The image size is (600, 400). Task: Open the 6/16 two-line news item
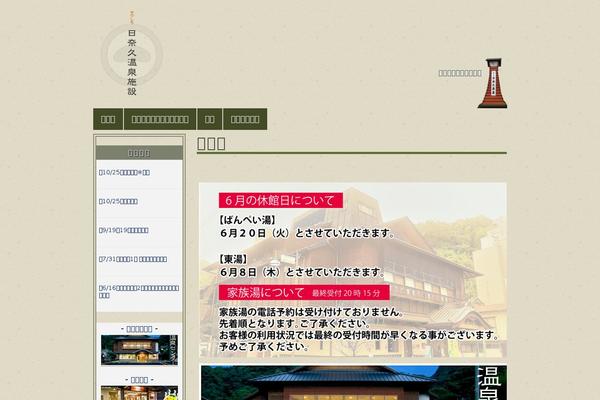(139, 292)
